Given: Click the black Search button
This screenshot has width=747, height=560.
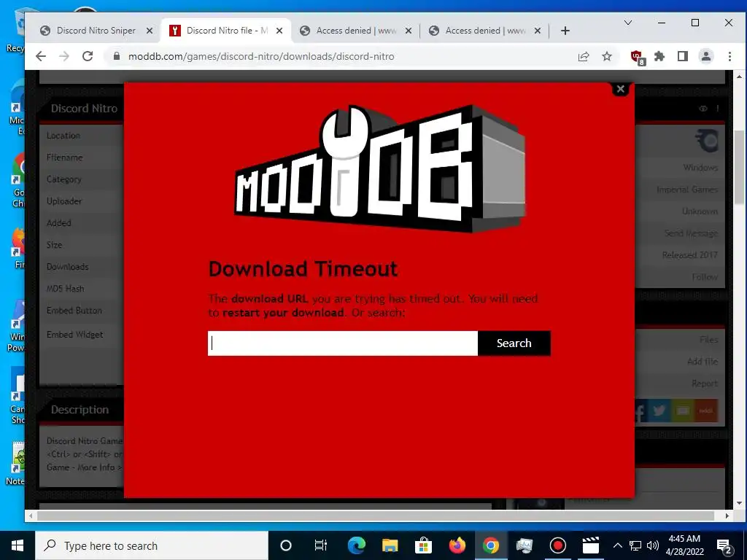Looking at the screenshot, I should click(514, 343).
